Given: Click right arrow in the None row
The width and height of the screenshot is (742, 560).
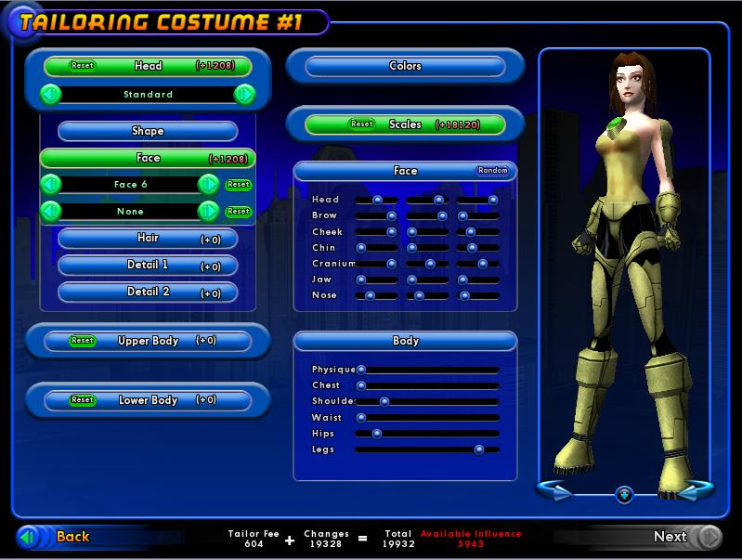Looking at the screenshot, I should pyautogui.click(x=208, y=211).
